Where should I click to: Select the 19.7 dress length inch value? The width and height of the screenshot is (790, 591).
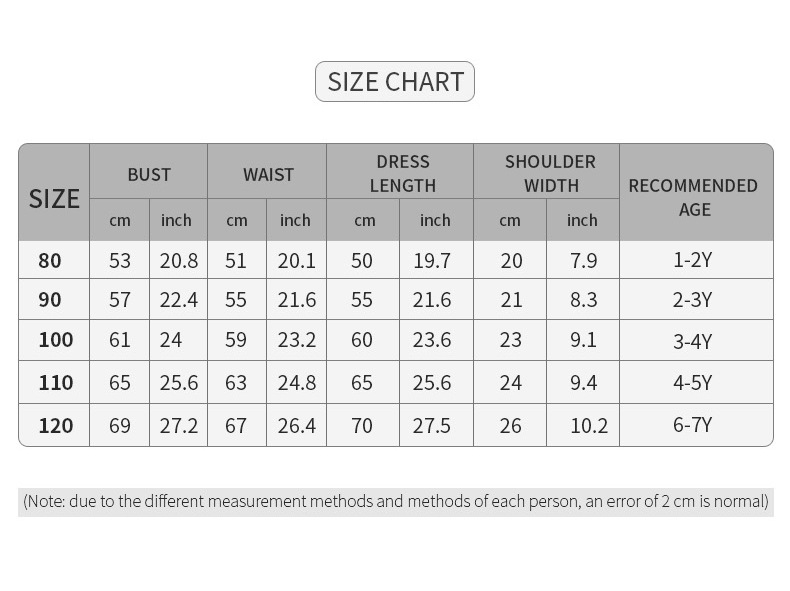click(432, 261)
